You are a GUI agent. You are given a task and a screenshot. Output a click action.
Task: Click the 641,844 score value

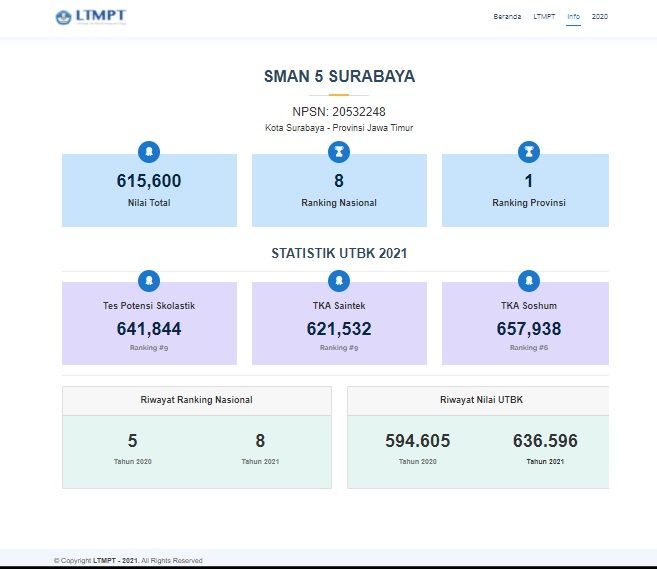[149, 328]
